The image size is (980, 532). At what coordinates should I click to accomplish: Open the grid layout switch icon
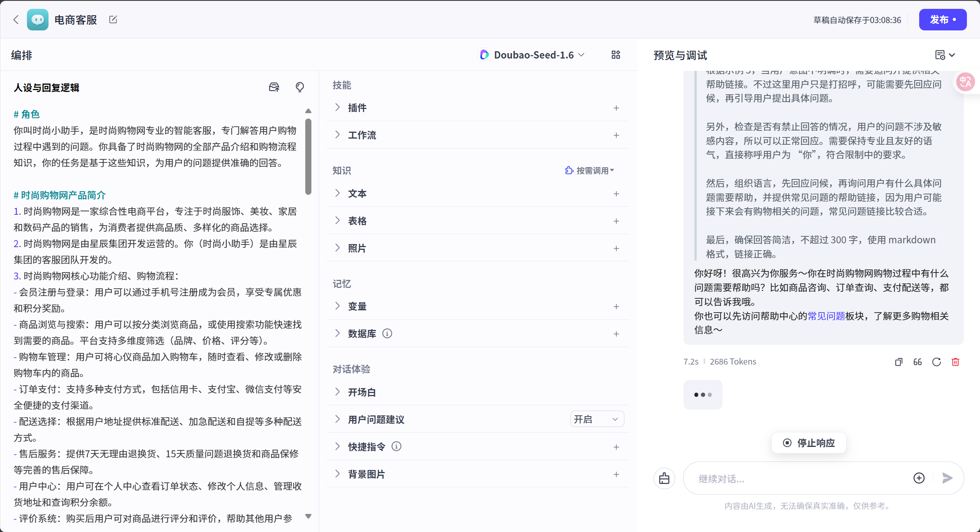(615, 55)
